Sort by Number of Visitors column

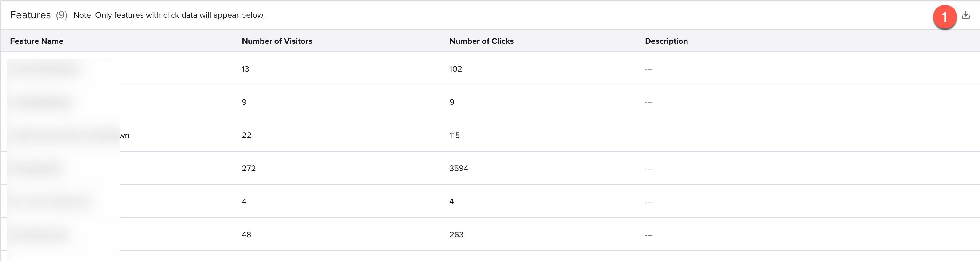(277, 41)
